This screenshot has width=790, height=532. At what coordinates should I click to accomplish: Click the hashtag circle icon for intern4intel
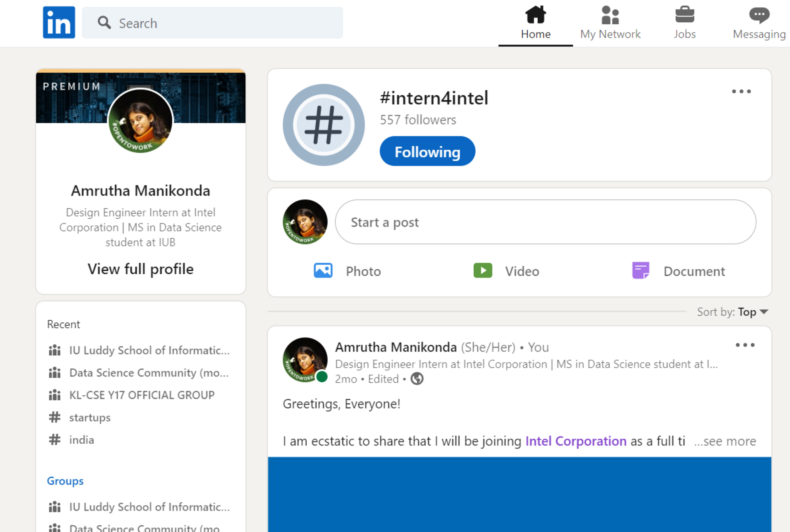pos(324,125)
